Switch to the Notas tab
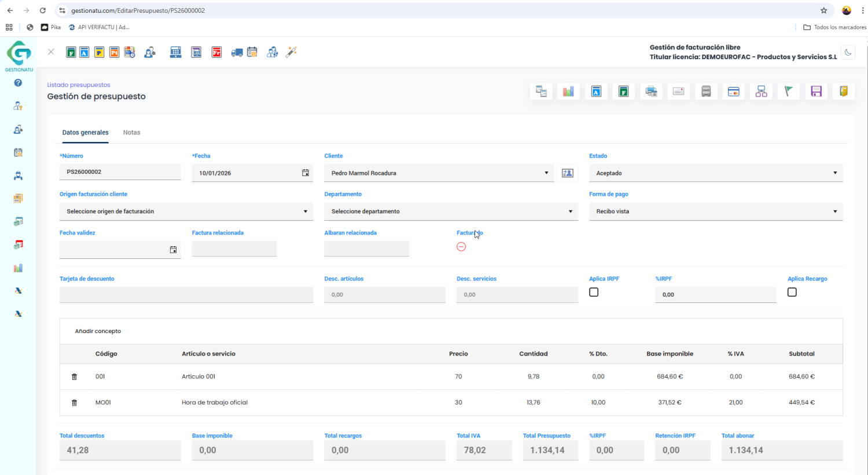This screenshot has height=475, width=868. click(131, 133)
